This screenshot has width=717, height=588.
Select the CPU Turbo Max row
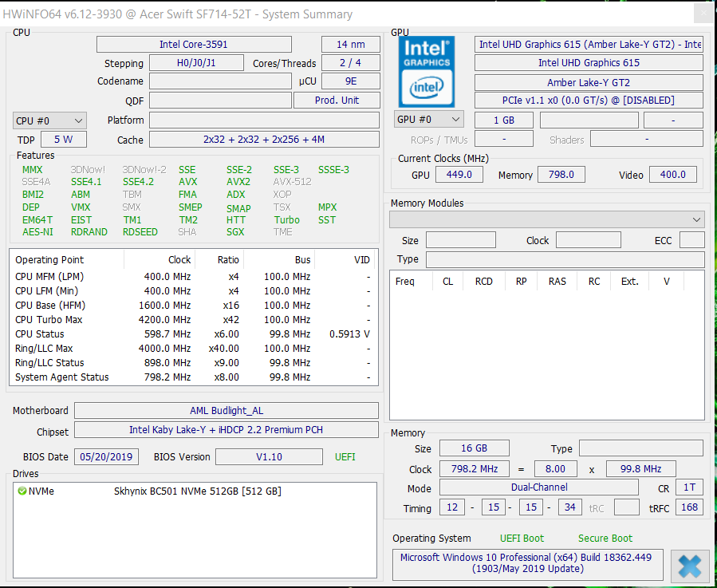click(191, 320)
